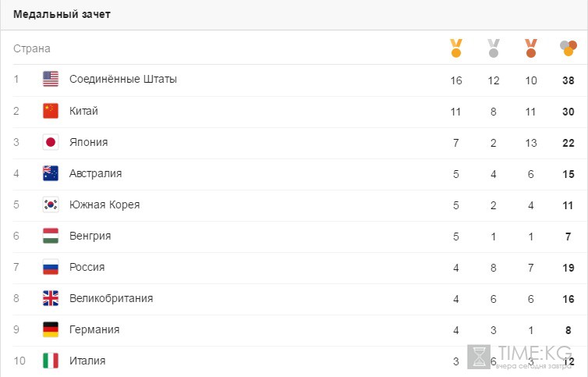Open the Великобритания country link
588x377 pixels.
(111, 298)
